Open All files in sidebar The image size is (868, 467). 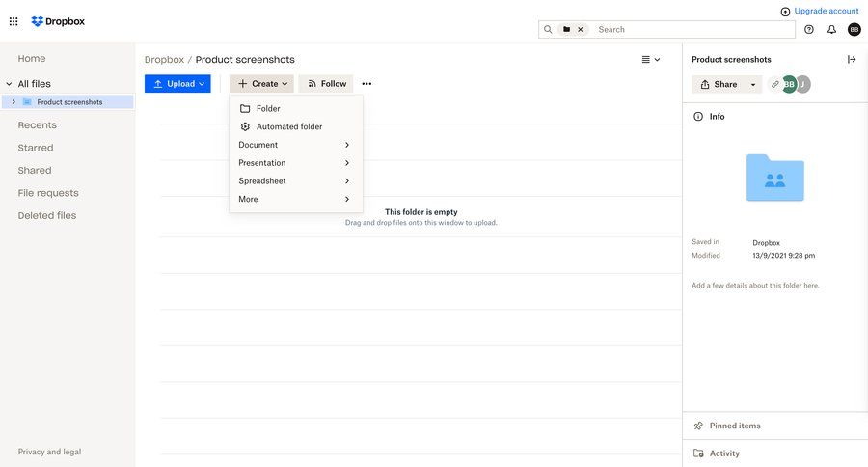click(x=35, y=84)
